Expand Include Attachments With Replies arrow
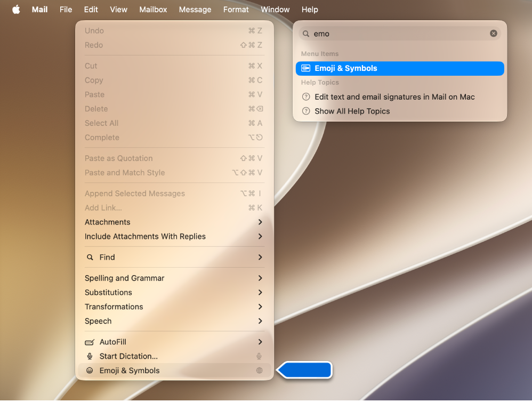This screenshot has width=532, height=402. click(x=260, y=236)
